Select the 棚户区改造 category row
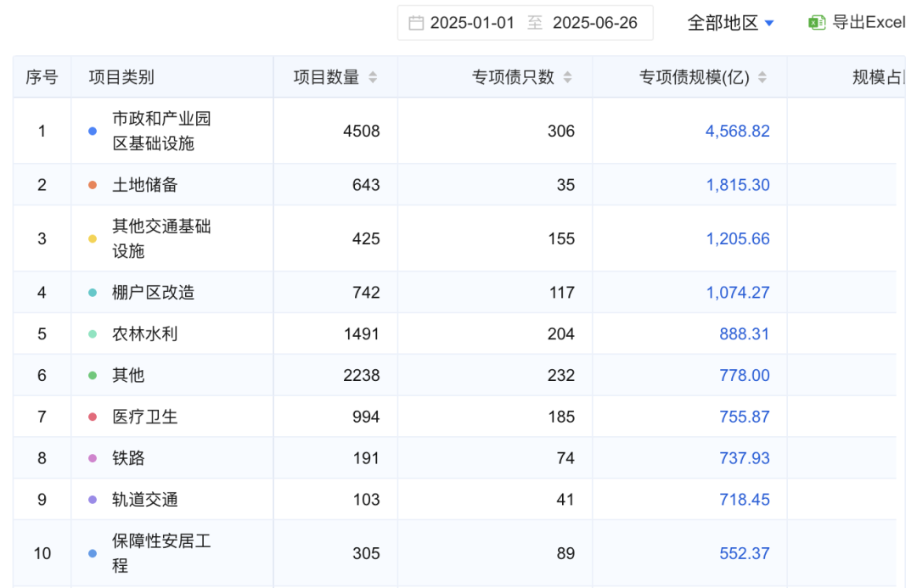This screenshot has width=917, height=588. coord(154,293)
